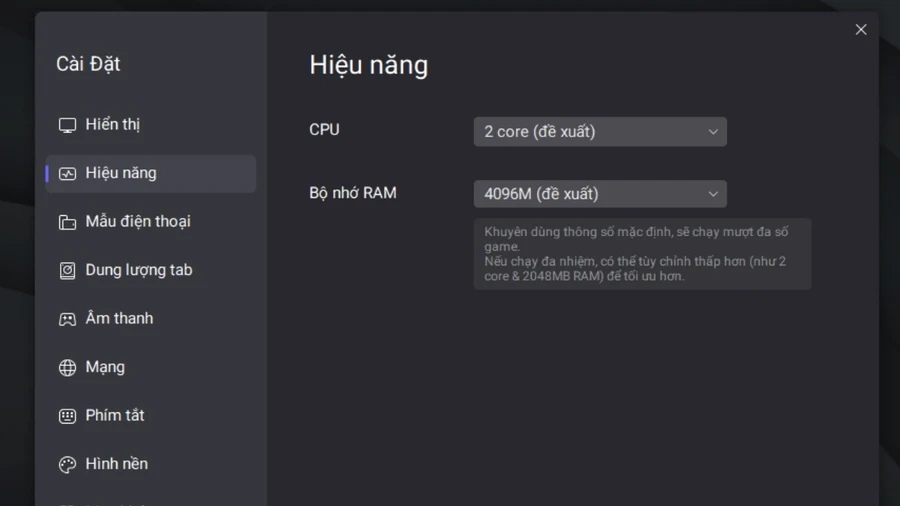Click the gamepad icon beside Âm thanh
This screenshot has height=506, width=900.
pyautogui.click(x=67, y=319)
